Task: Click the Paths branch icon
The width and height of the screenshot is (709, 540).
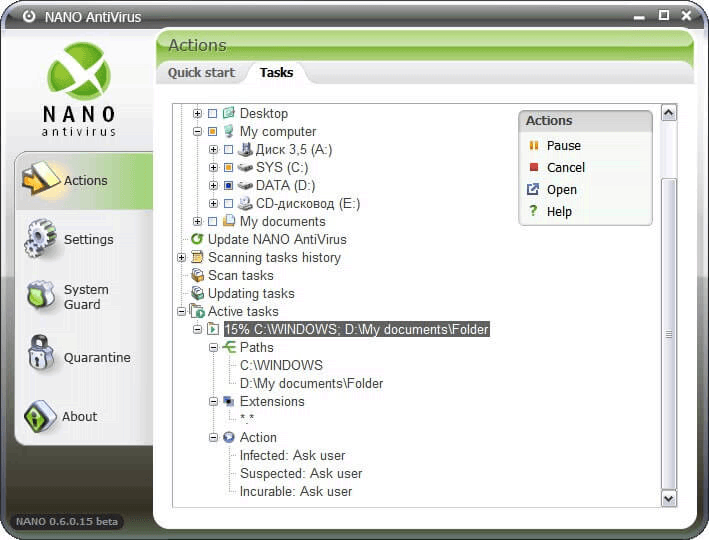Action: pos(229,347)
